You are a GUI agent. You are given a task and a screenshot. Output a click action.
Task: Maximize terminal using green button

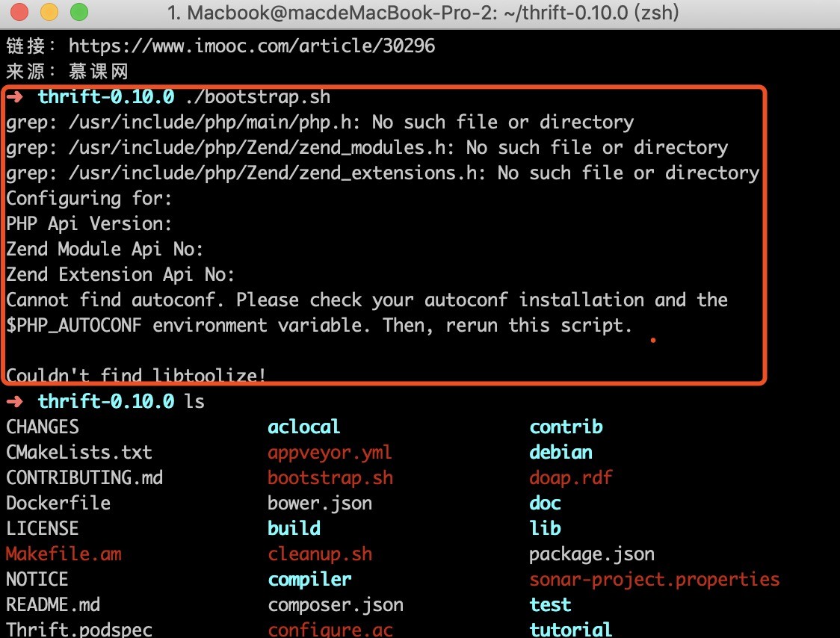(x=78, y=12)
